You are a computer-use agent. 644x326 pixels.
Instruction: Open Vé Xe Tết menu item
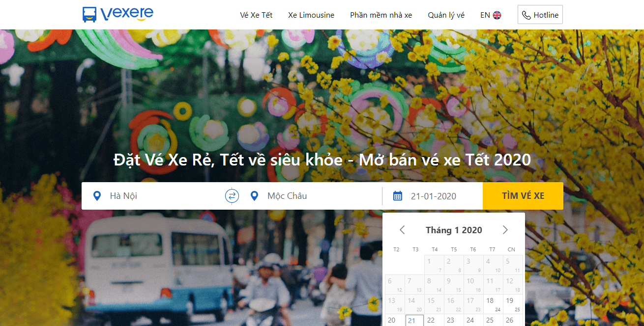pyautogui.click(x=256, y=15)
